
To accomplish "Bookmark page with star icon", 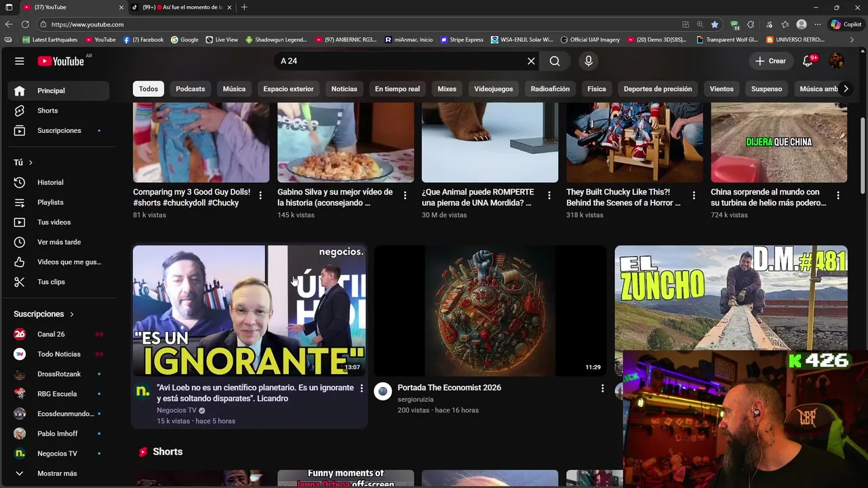I will tap(715, 24).
